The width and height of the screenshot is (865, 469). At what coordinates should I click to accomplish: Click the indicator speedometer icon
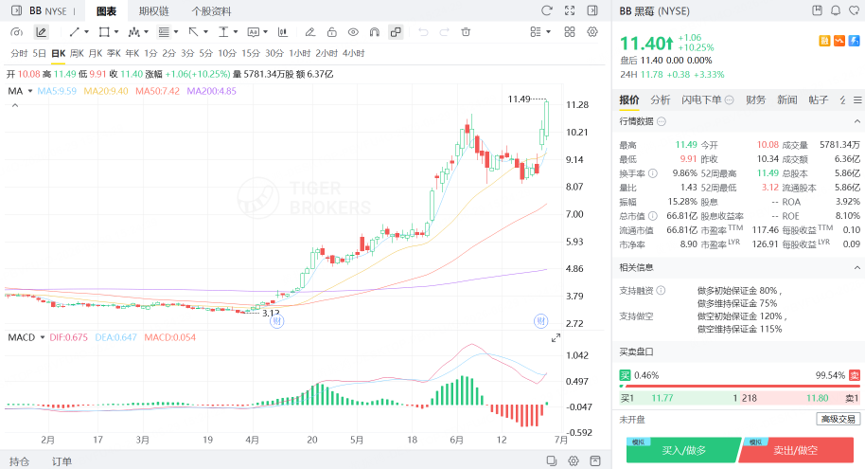tap(17, 32)
